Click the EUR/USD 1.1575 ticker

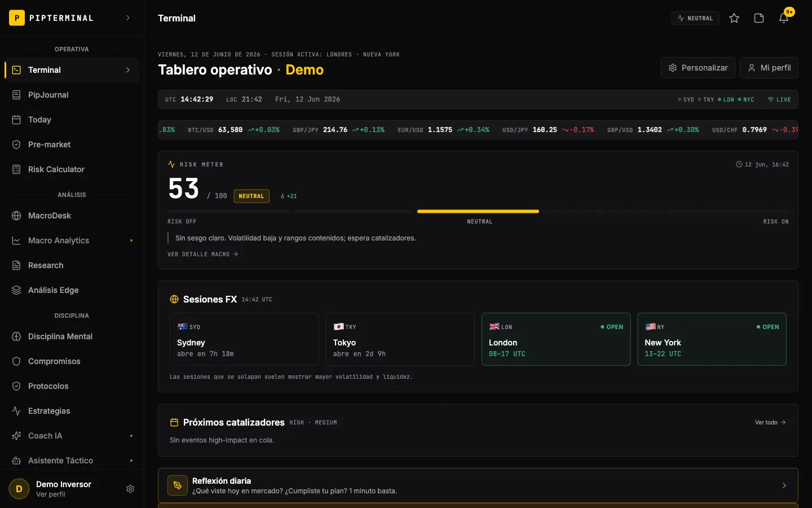pos(443,130)
